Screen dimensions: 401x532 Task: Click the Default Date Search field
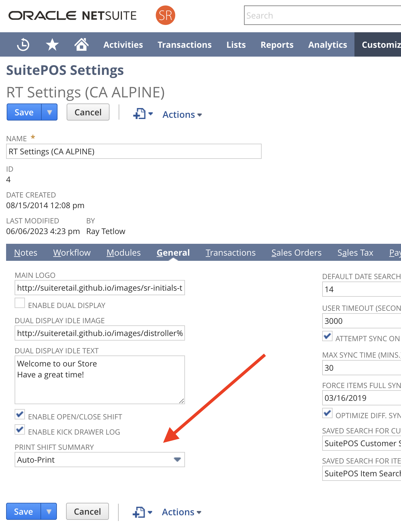point(362,289)
